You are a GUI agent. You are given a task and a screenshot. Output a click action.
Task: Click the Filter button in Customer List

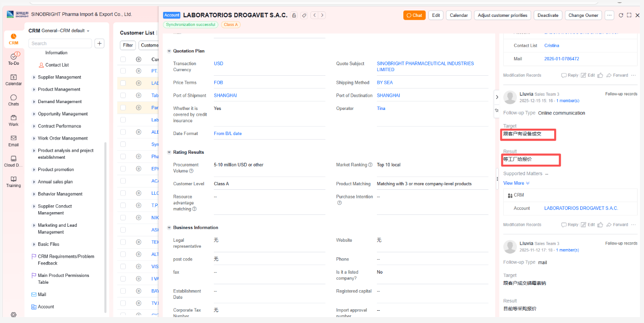[128, 45]
